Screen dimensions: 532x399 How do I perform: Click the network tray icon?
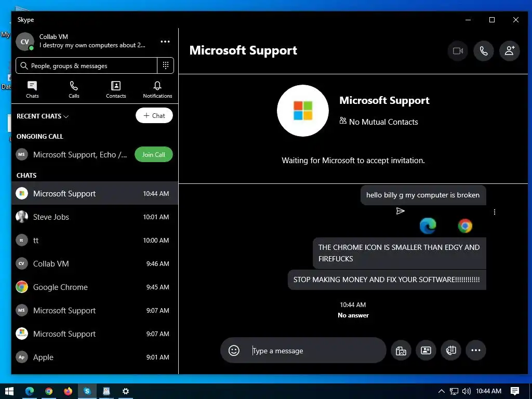coord(454,391)
